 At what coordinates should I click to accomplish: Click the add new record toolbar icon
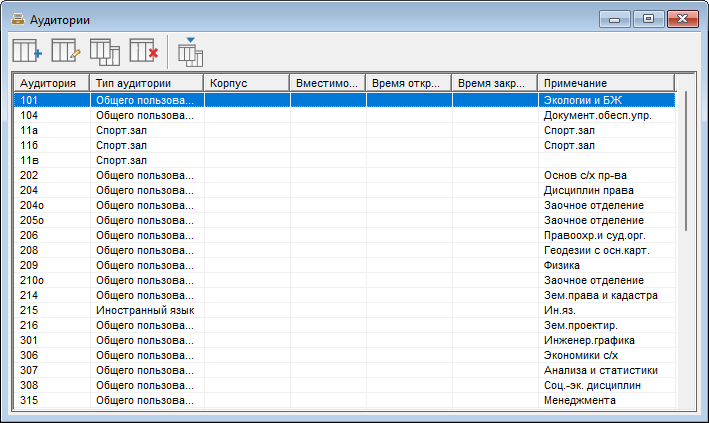coord(27,50)
